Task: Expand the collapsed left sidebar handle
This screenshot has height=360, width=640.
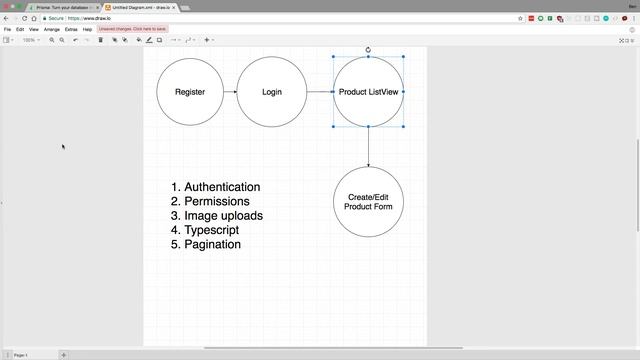Action: [x=1, y=203]
